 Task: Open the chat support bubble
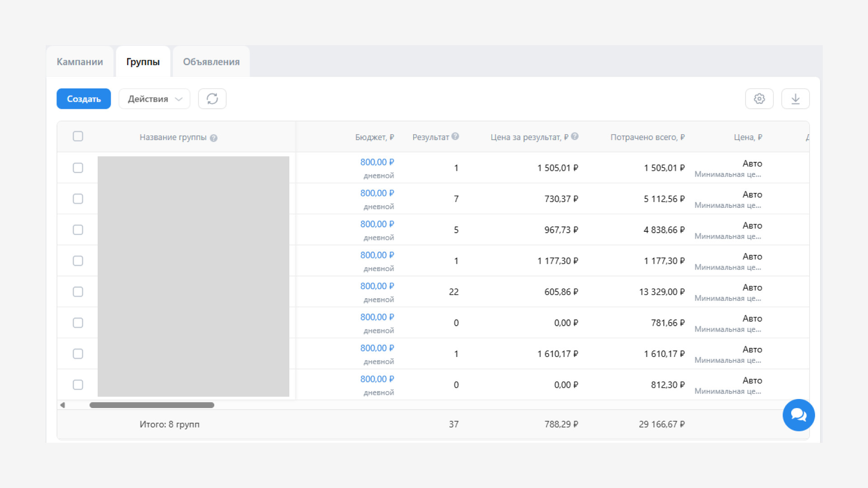(798, 415)
